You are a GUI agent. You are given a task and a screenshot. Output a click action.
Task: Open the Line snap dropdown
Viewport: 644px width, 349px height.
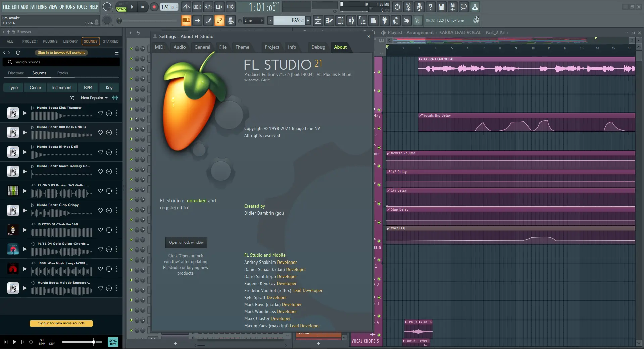tap(254, 21)
